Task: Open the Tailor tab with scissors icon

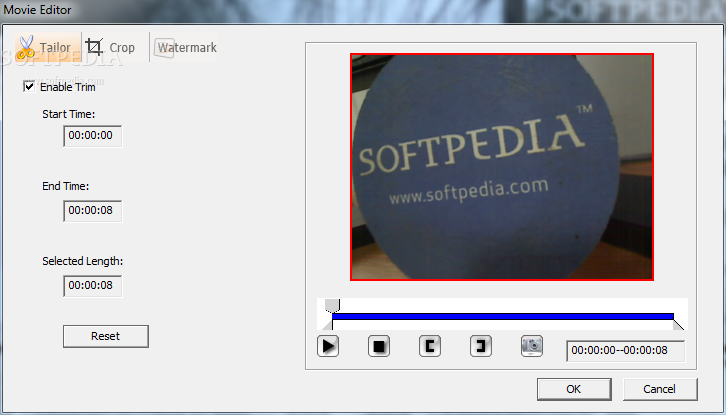Action: (48, 47)
